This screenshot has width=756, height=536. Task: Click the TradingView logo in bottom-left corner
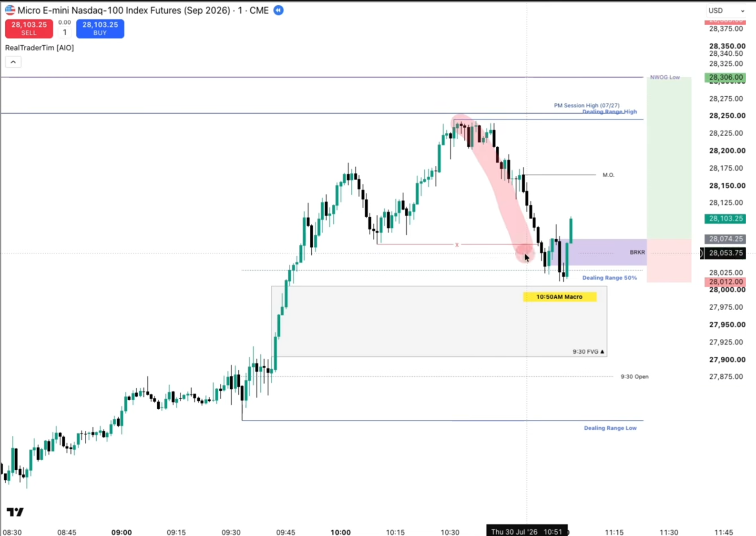(x=15, y=512)
